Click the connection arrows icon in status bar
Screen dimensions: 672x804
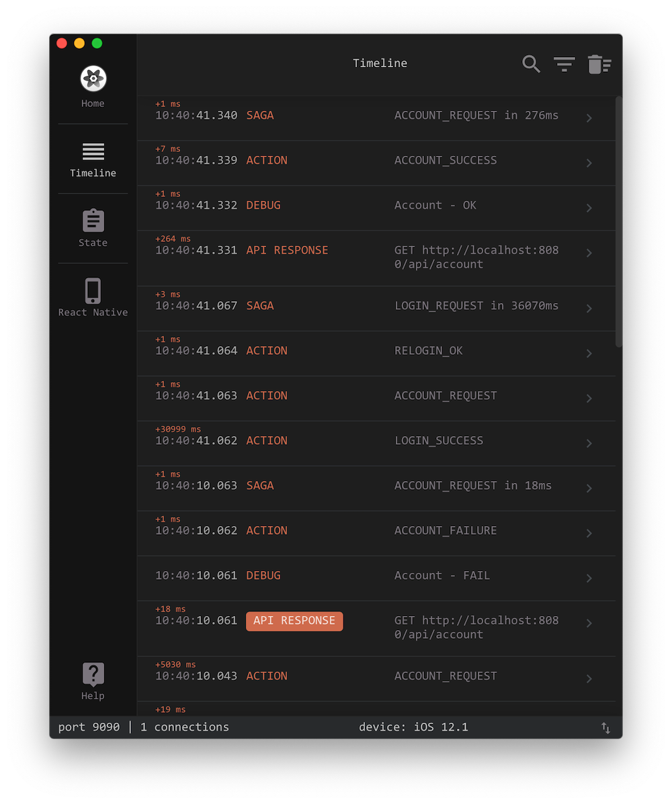[605, 727]
